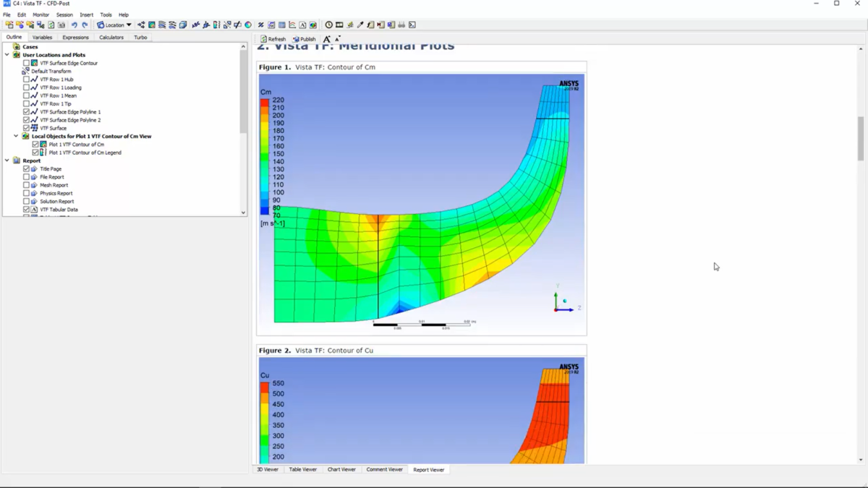The height and width of the screenshot is (488, 868).
Task: Open the Command Editor icon
Action: point(412,25)
